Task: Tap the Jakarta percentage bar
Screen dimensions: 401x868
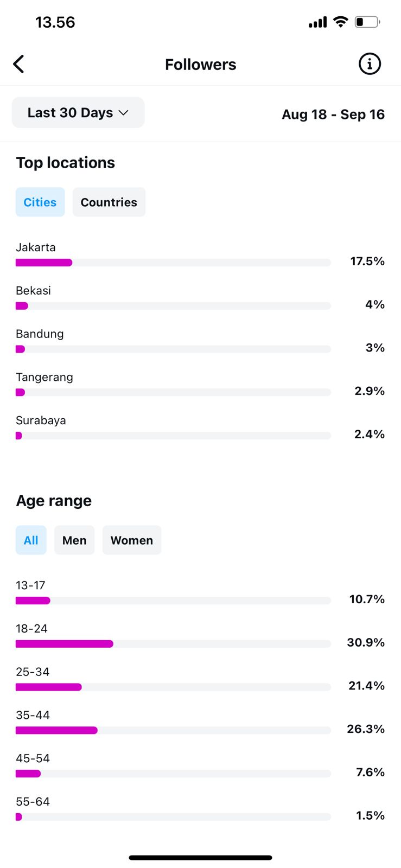Action: click(x=173, y=263)
